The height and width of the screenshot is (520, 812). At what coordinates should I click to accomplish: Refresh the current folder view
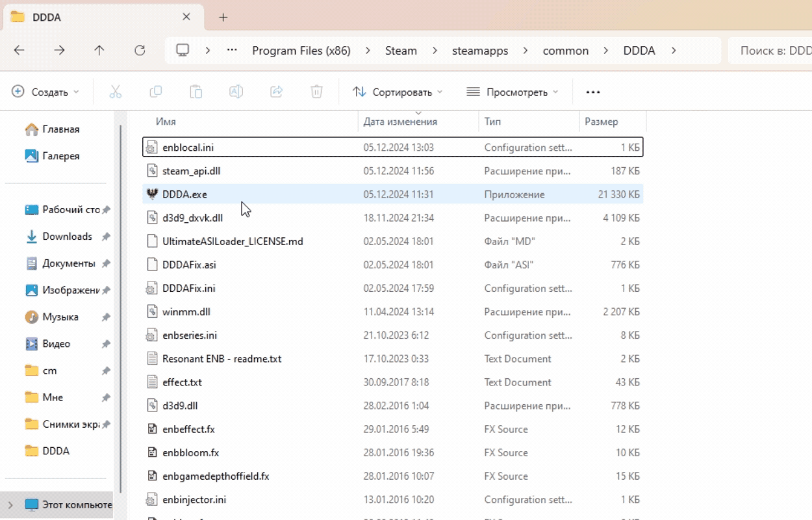(x=140, y=51)
